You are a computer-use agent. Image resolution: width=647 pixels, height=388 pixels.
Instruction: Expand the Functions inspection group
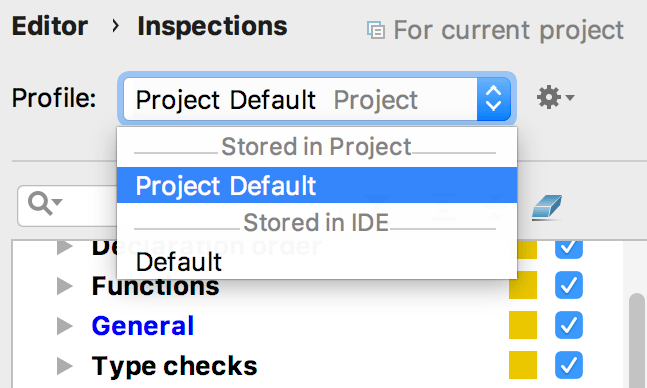point(64,286)
